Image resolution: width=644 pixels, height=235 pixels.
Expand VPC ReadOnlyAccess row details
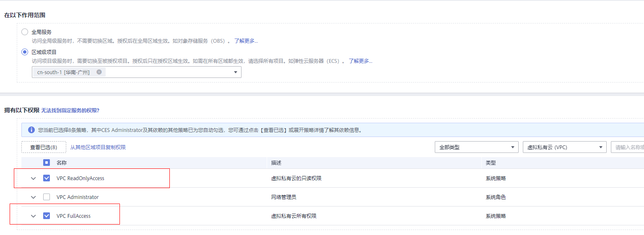pos(34,178)
